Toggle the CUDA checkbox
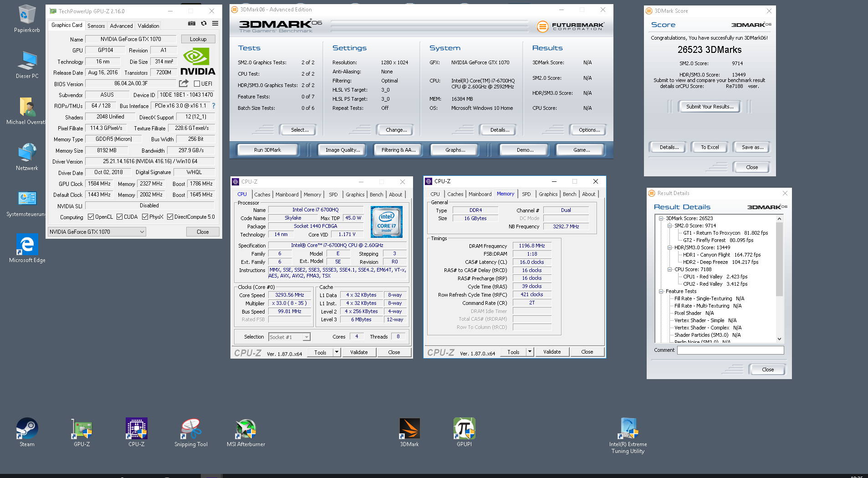This screenshot has width=868, height=478. [x=119, y=217]
